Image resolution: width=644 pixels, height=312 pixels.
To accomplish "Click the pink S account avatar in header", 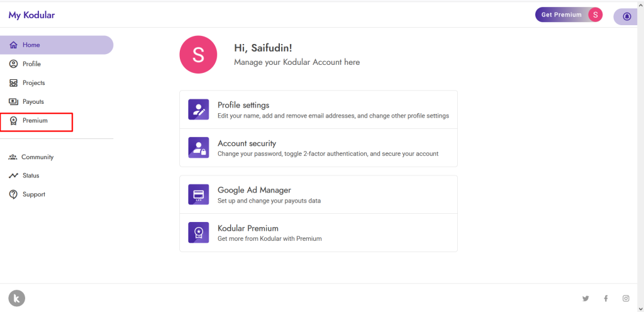I will tap(595, 14).
